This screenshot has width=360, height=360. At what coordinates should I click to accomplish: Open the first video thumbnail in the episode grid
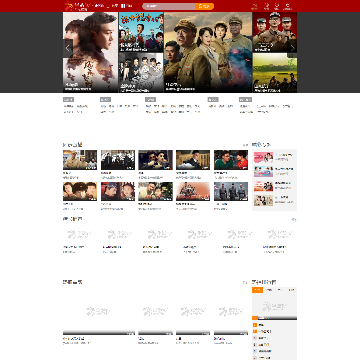point(80,160)
